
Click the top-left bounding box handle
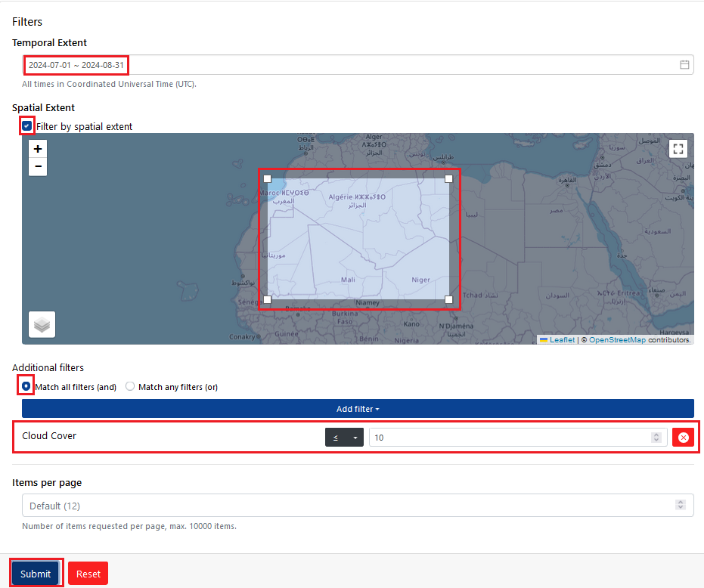[267, 178]
